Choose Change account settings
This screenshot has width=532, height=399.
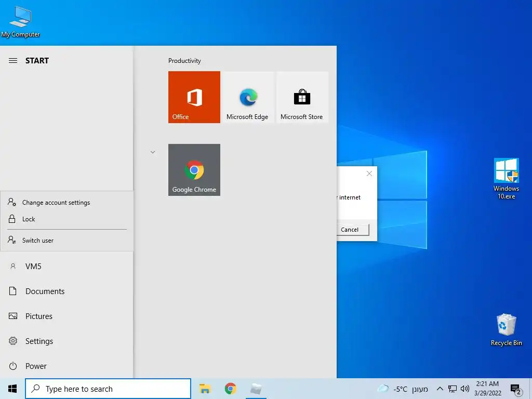(x=66, y=203)
